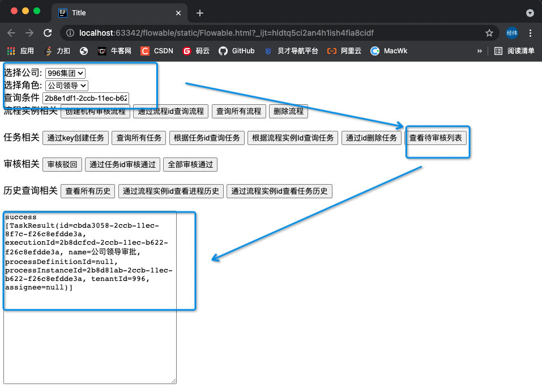Click the address bar URL
Viewport: 542px width, 392px height.
[227, 33]
